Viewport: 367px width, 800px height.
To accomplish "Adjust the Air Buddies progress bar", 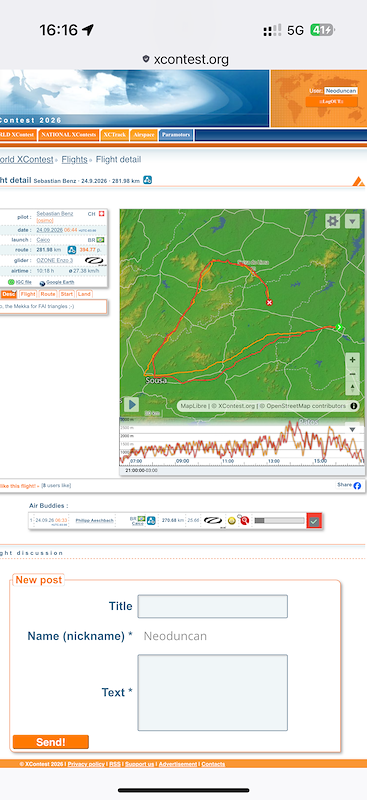I will tap(279, 521).
